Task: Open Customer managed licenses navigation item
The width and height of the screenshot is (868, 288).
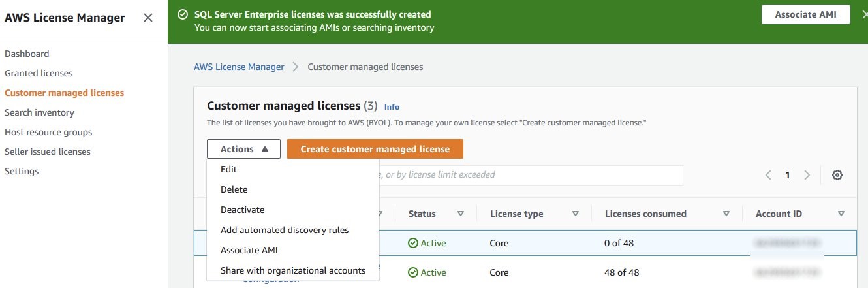Action: pos(64,93)
